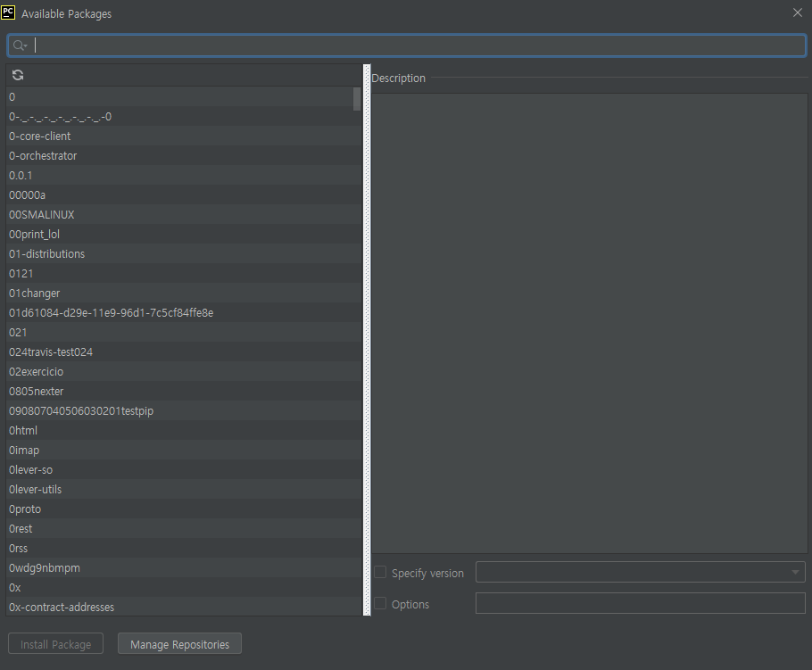This screenshot has width=812, height=670.
Task: Close the Available Packages dialog
Action: 798,13
